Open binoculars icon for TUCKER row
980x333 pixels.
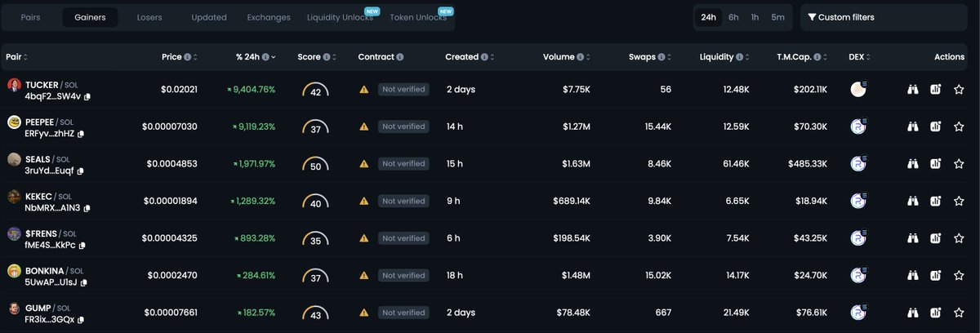(x=913, y=90)
